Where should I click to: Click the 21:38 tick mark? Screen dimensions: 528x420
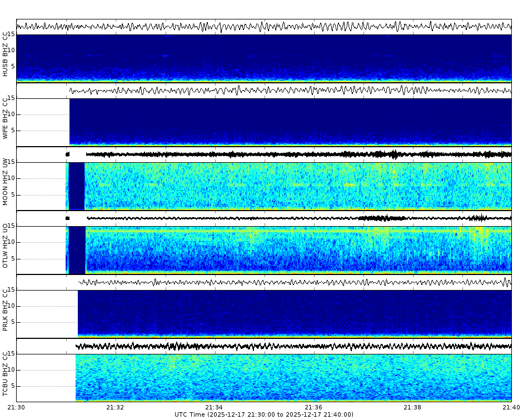click(411, 401)
